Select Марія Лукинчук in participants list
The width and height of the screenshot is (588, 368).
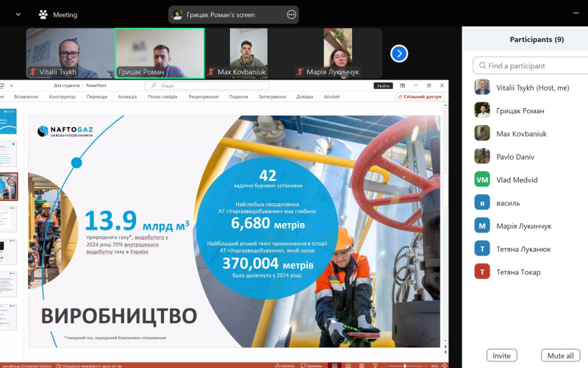click(525, 226)
